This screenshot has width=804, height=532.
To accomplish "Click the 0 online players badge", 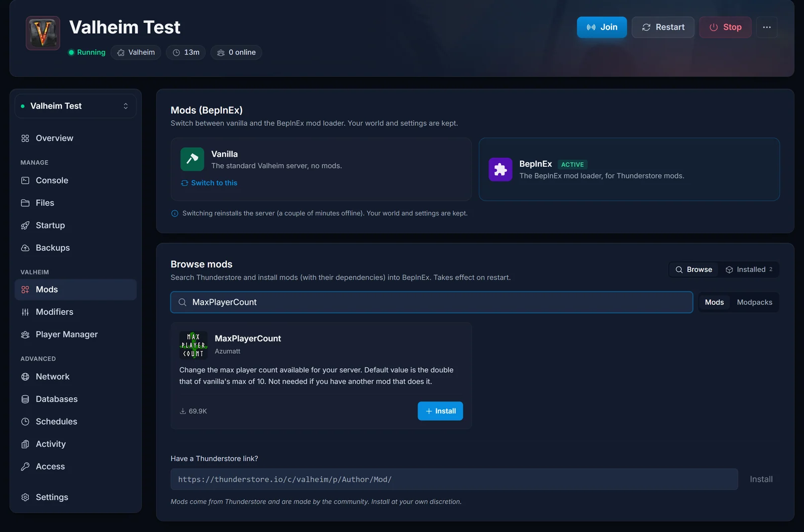I will coord(236,52).
